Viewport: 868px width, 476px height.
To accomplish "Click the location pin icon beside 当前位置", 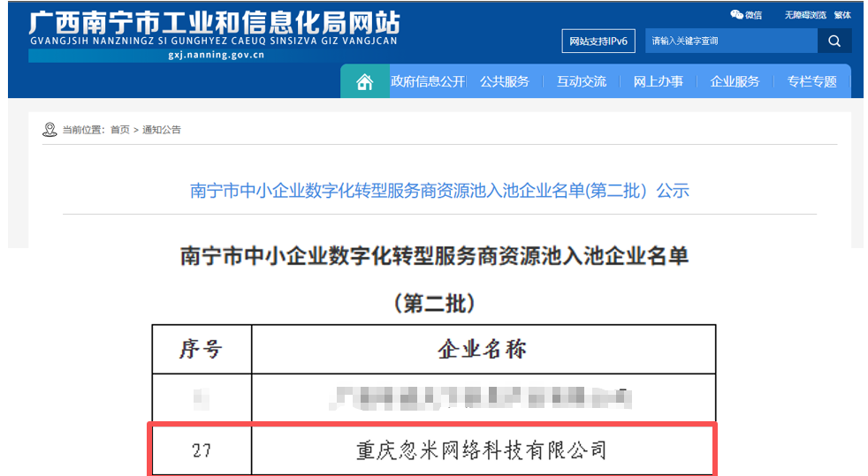I will 49,130.
